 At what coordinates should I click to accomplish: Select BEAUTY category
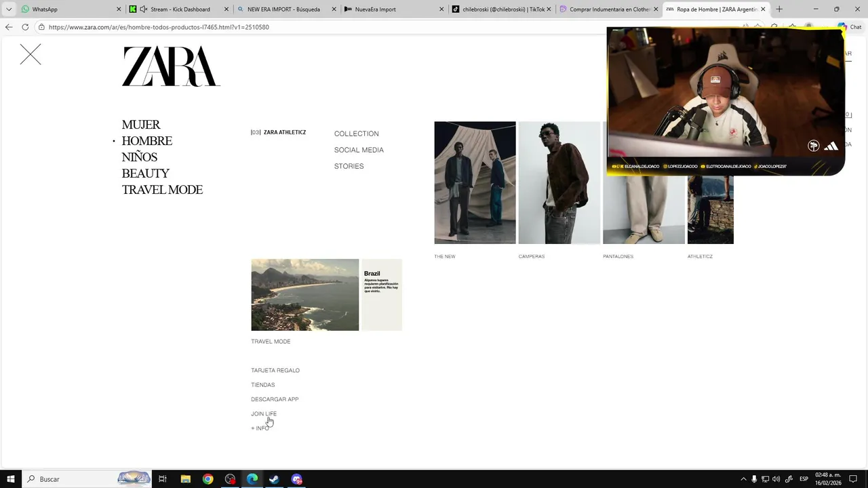[x=146, y=174]
